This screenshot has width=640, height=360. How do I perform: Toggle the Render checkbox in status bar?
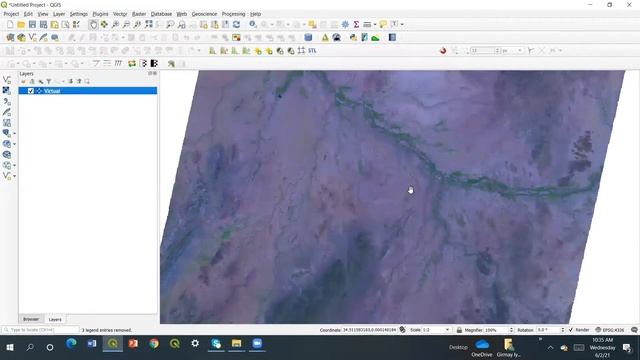tap(571, 330)
